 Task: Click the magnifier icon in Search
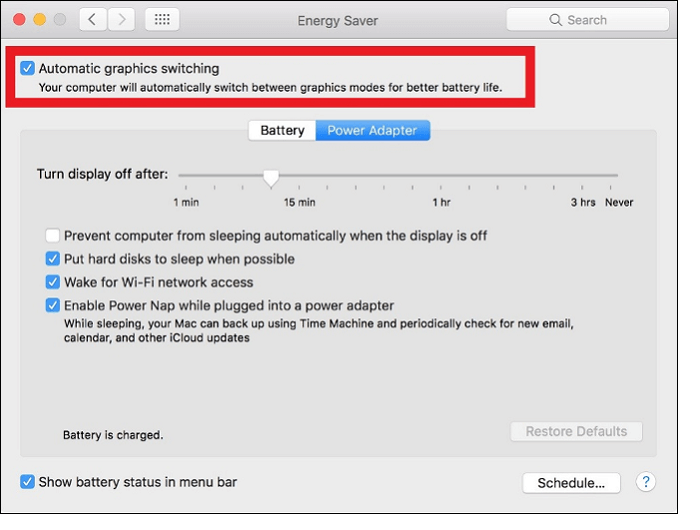[555, 20]
